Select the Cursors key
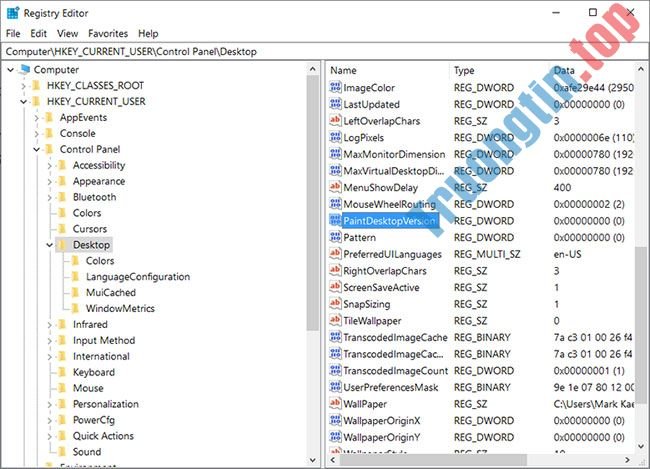This screenshot has height=469, width=650. coord(90,228)
